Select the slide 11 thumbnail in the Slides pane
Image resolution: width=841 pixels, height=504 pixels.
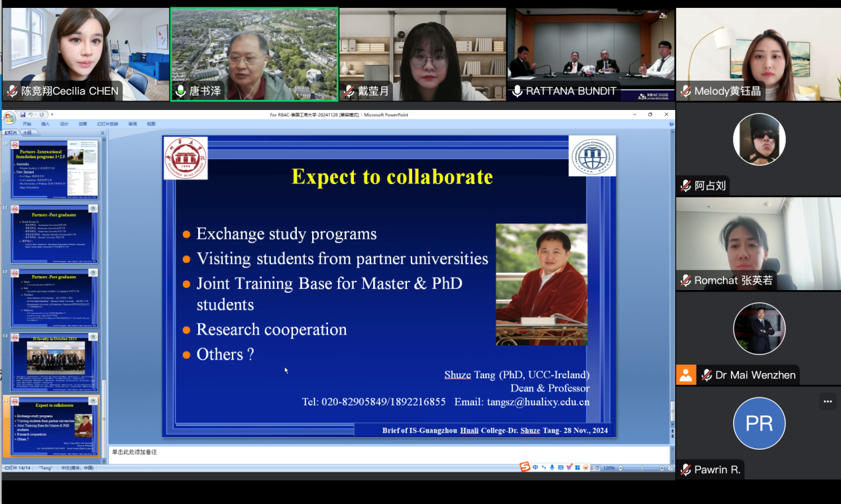(x=53, y=235)
